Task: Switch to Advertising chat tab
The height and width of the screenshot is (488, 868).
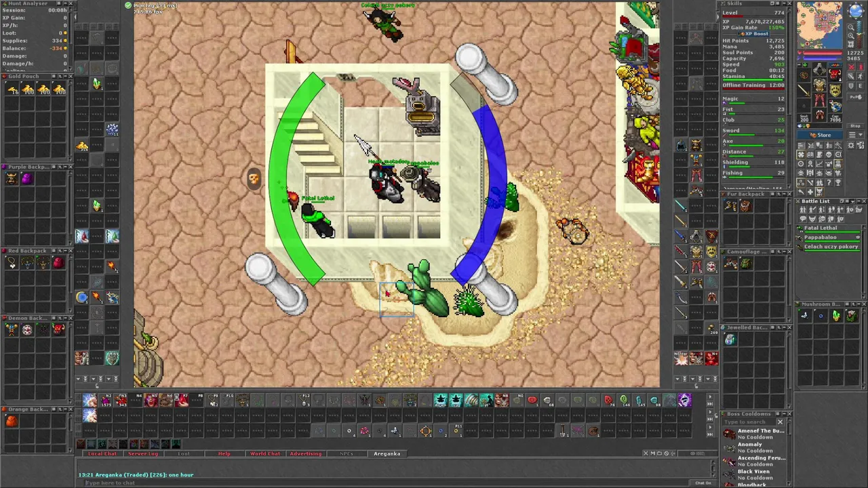Action: point(306,453)
